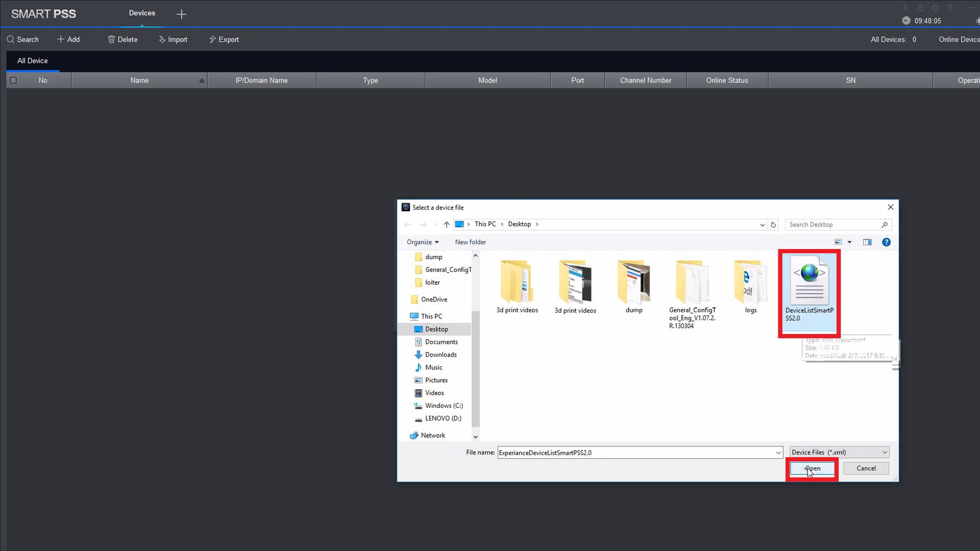Screen dimensions: 980x551
Task: Select the logs folder thumbnail
Action: 750,286
